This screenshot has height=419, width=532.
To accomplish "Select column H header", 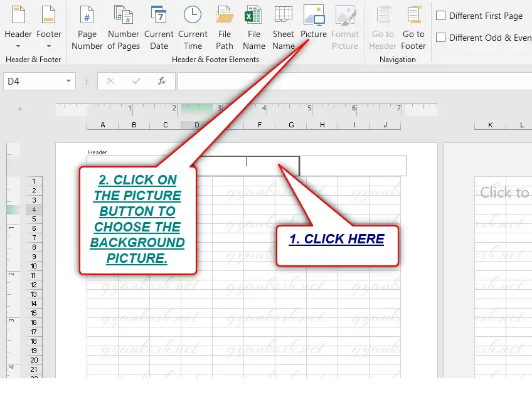I will pos(322,125).
